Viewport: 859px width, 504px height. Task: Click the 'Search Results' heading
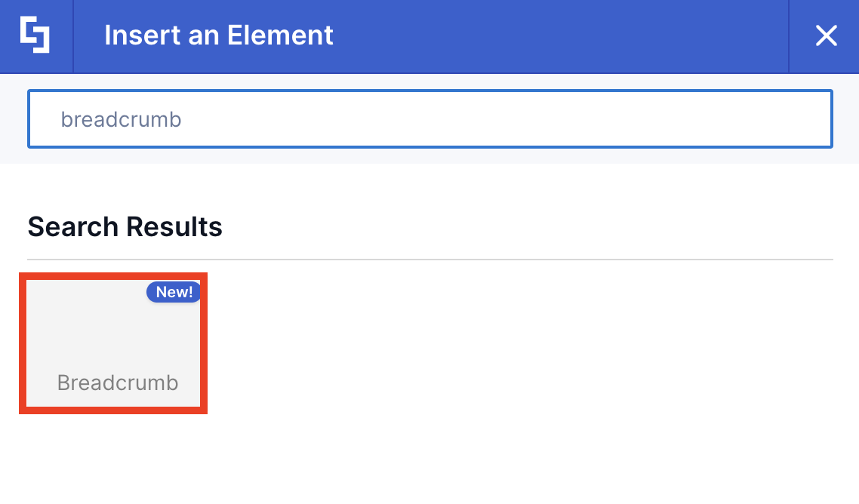(x=125, y=226)
